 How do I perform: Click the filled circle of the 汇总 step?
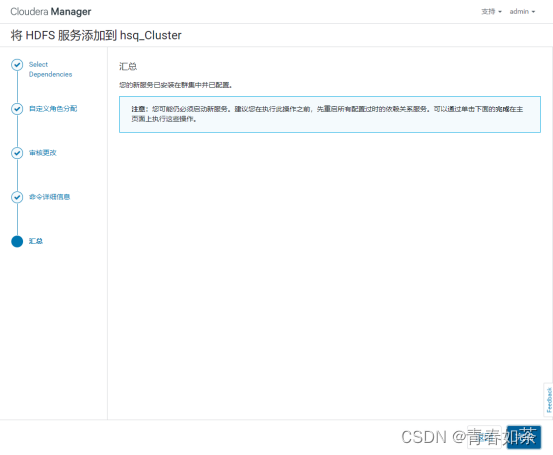point(17,241)
